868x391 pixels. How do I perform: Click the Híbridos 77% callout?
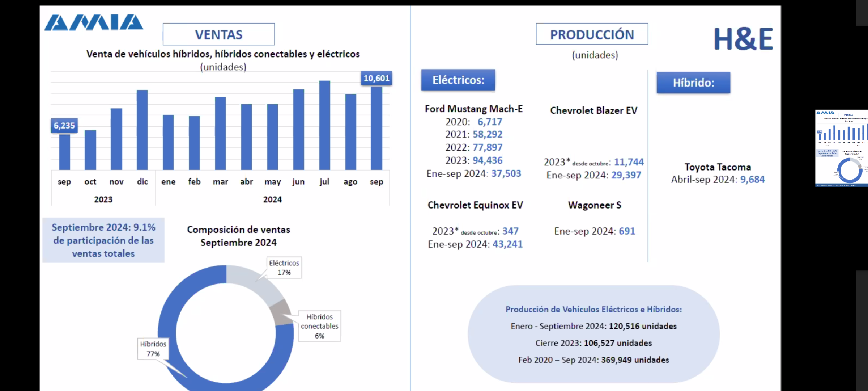(153, 349)
